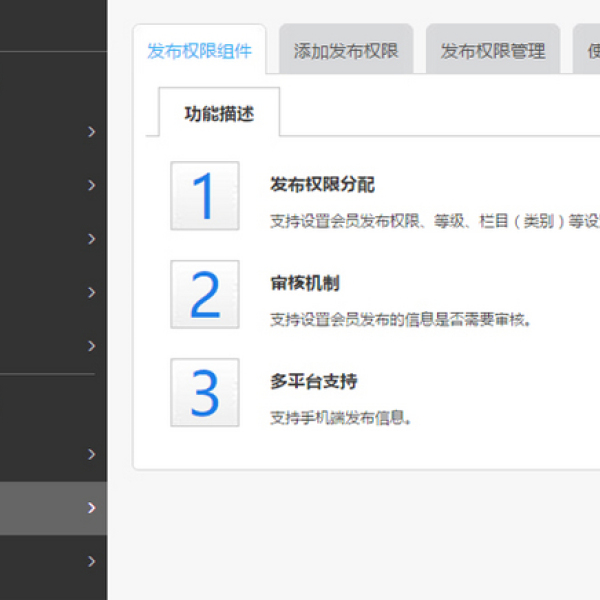Click the number 1 icon box
Image resolution: width=600 pixels, height=600 pixels.
click(x=205, y=196)
